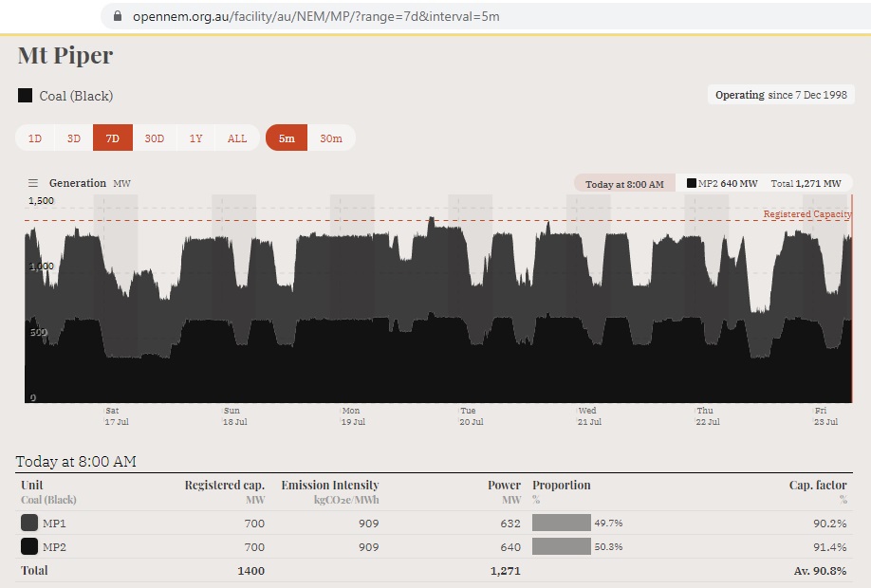
Task: Click the MP1 49.7% proportion bar
Action: pyautogui.click(x=562, y=523)
